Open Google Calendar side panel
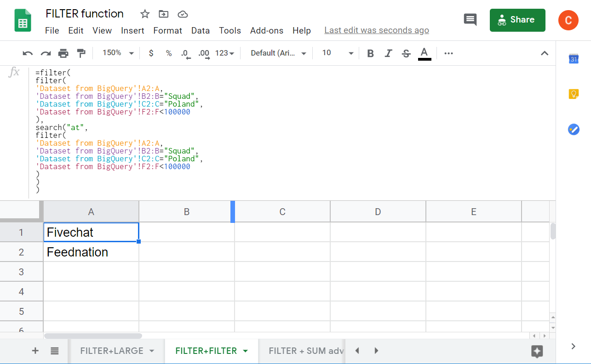The width and height of the screenshot is (591, 364). click(x=573, y=59)
